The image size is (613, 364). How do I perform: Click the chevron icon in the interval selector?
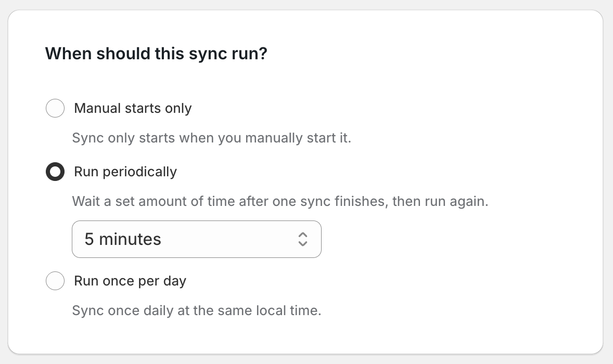(303, 239)
